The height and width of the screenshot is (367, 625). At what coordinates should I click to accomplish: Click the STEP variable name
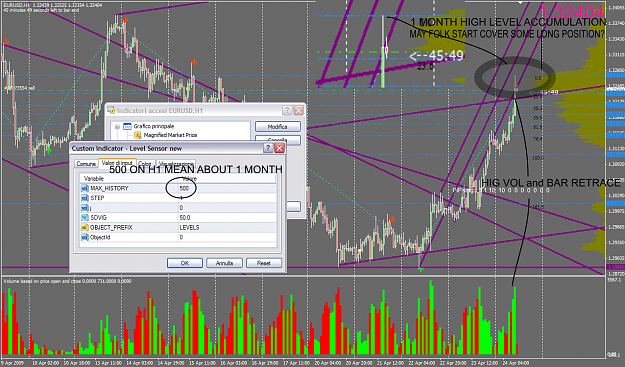coord(97,198)
